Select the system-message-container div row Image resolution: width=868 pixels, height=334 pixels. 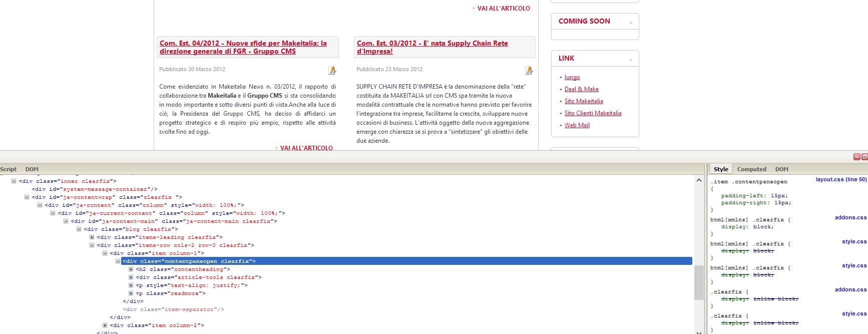(95, 189)
